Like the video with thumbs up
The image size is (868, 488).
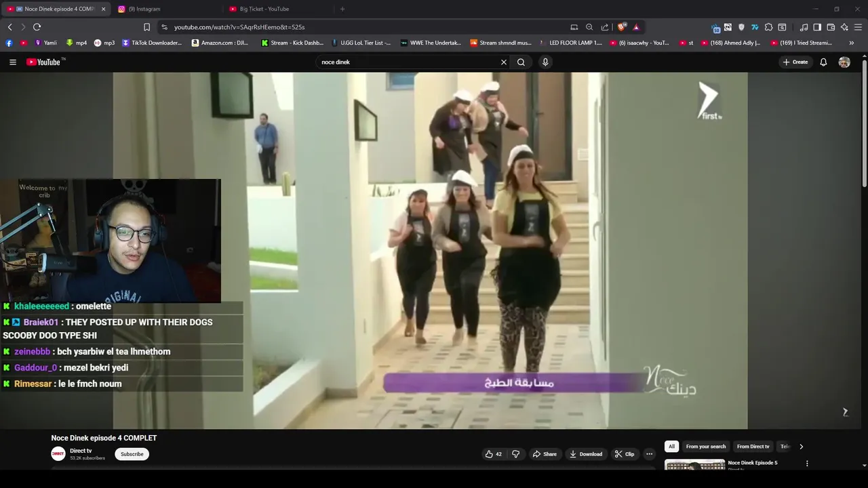pyautogui.click(x=494, y=454)
